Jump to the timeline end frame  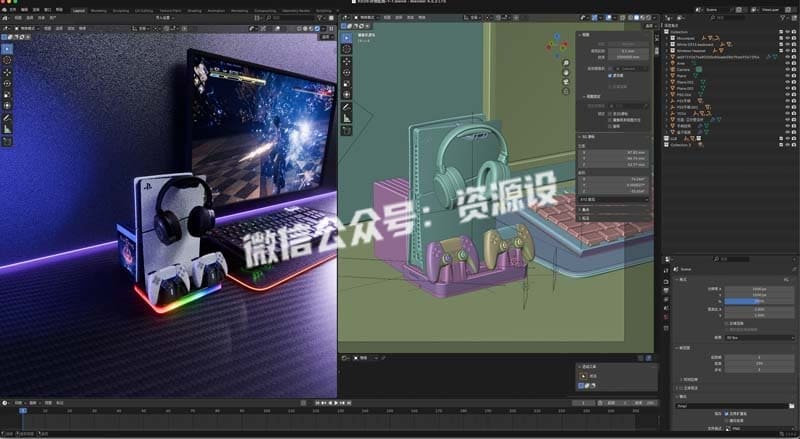pyautogui.click(x=349, y=403)
